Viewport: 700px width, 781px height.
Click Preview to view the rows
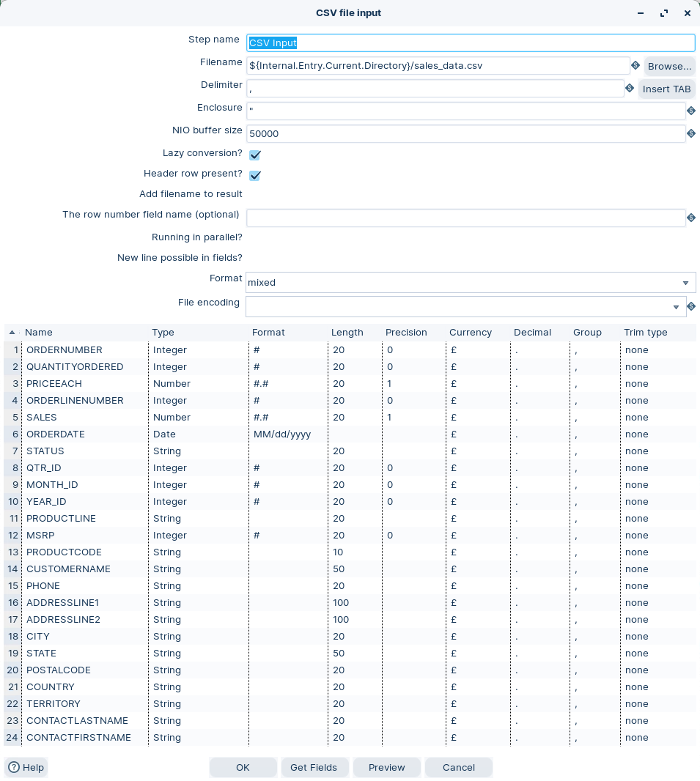pos(386,767)
